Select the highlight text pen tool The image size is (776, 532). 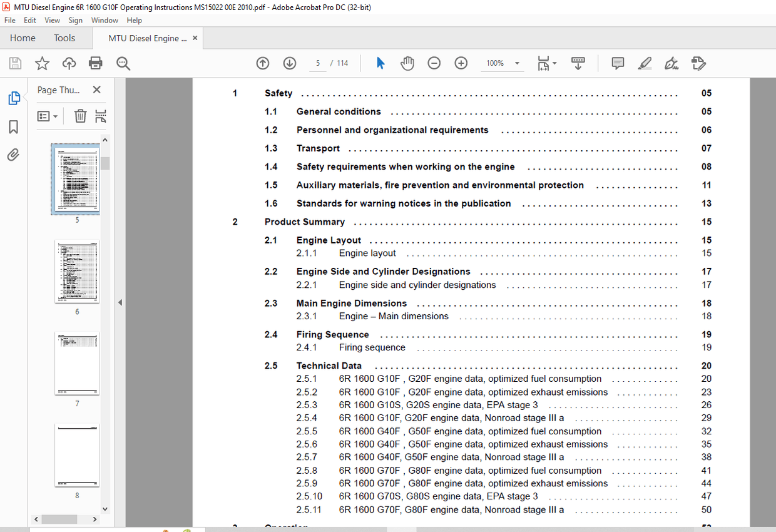pyautogui.click(x=645, y=63)
